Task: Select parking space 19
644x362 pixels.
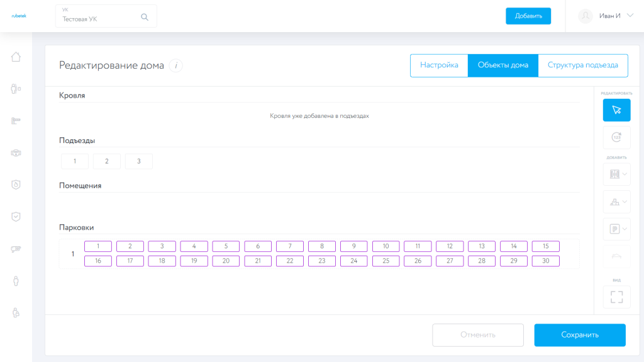Action: click(x=194, y=261)
